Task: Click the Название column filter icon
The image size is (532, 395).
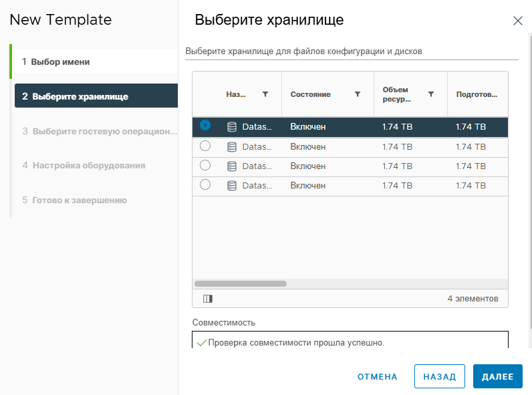Action: [265, 94]
